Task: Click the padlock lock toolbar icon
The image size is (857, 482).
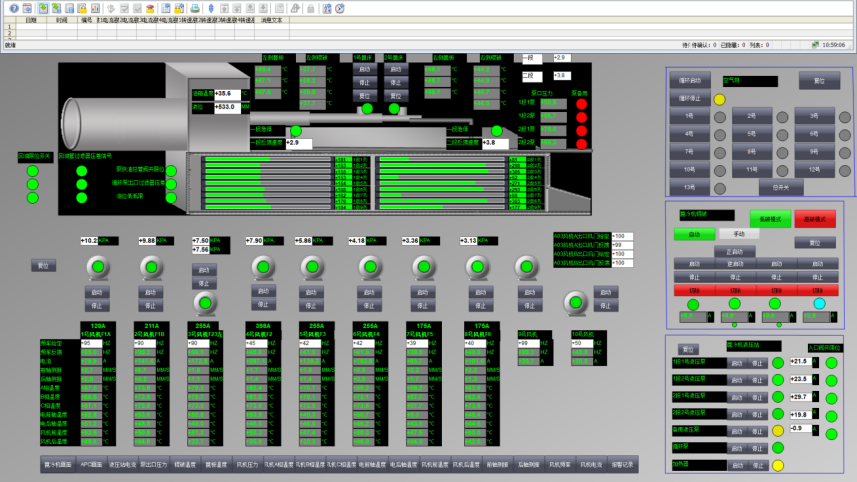Action: (310, 8)
